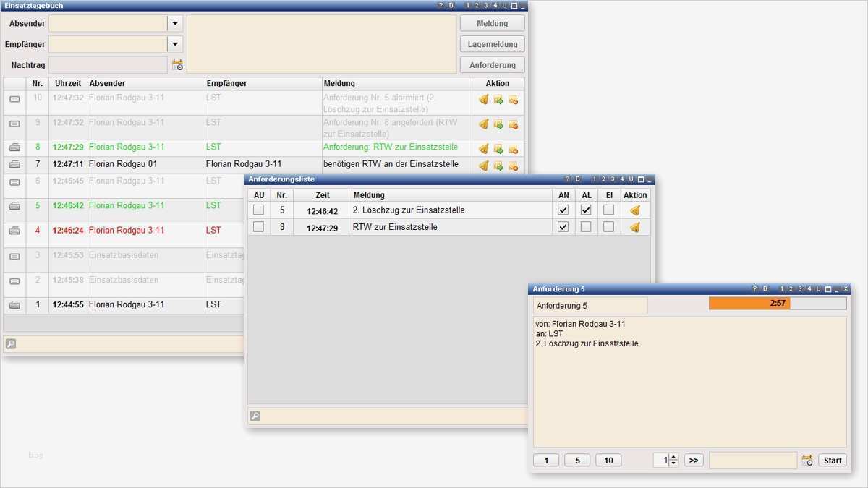Click the bell icon in row 10 of Einsatztagebuch

pos(484,100)
